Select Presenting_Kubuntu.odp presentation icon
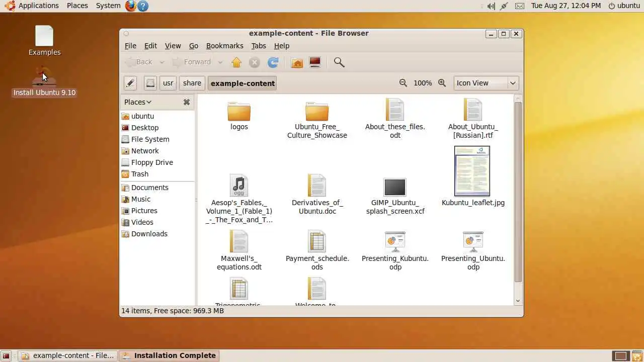Screen dimensions: 644x362 (x=395, y=242)
